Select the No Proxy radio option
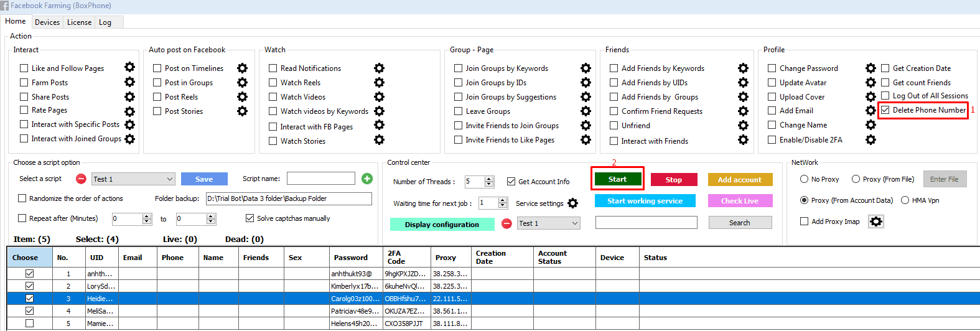 805,179
